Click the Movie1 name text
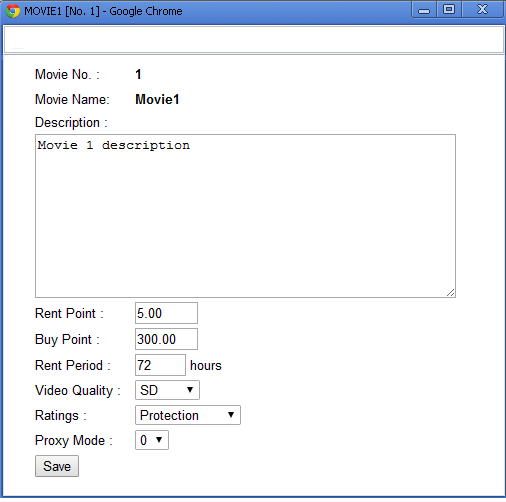506x502 pixels. 157,99
